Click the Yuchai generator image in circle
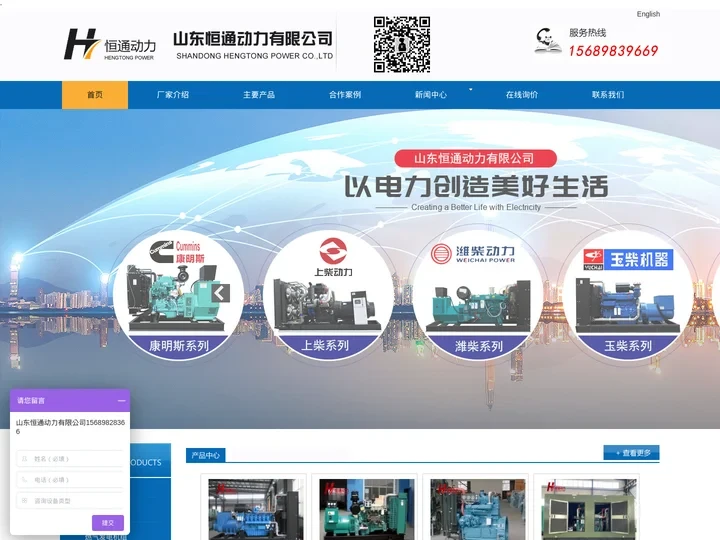720x540 pixels. point(627,304)
